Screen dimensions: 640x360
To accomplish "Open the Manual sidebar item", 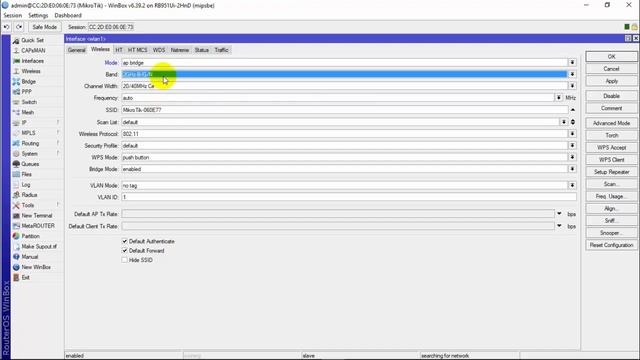I will click(x=30, y=257).
